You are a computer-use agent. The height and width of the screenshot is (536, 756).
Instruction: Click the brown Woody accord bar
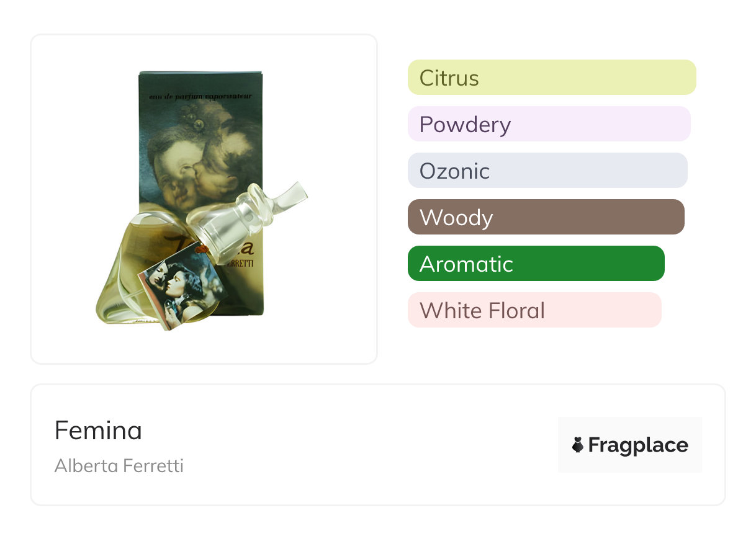click(x=546, y=217)
